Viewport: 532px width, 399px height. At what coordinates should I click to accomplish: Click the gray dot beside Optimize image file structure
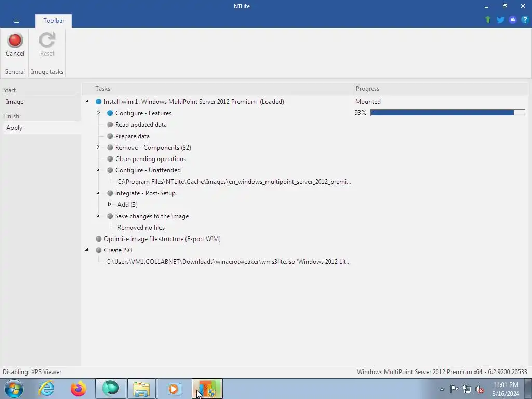(x=98, y=239)
